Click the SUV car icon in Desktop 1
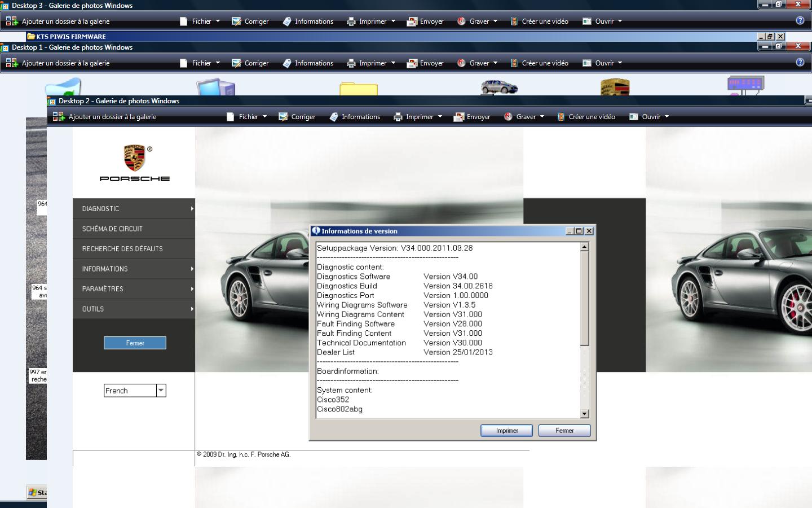 point(499,87)
